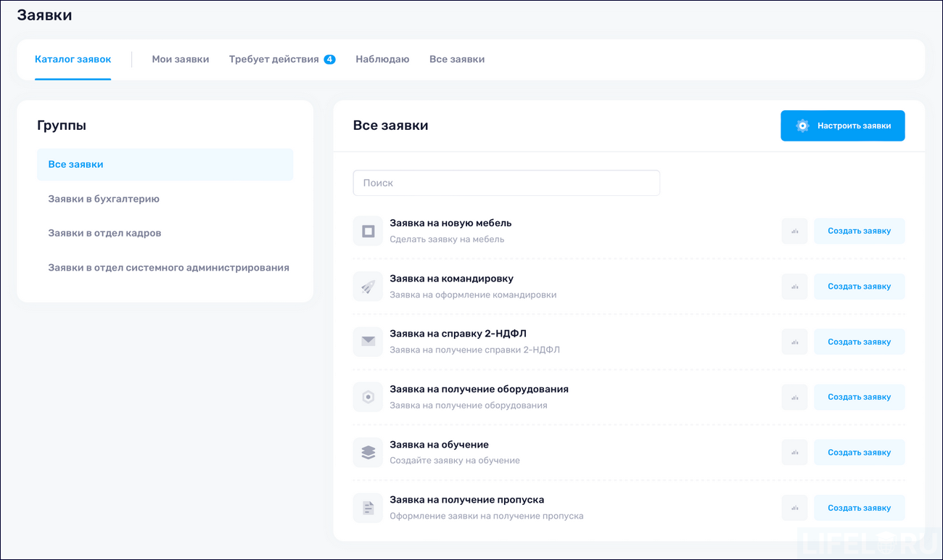Click the envelope icon beside справку 2-НДФЛ
Screen dimensions: 943x560
368,341
